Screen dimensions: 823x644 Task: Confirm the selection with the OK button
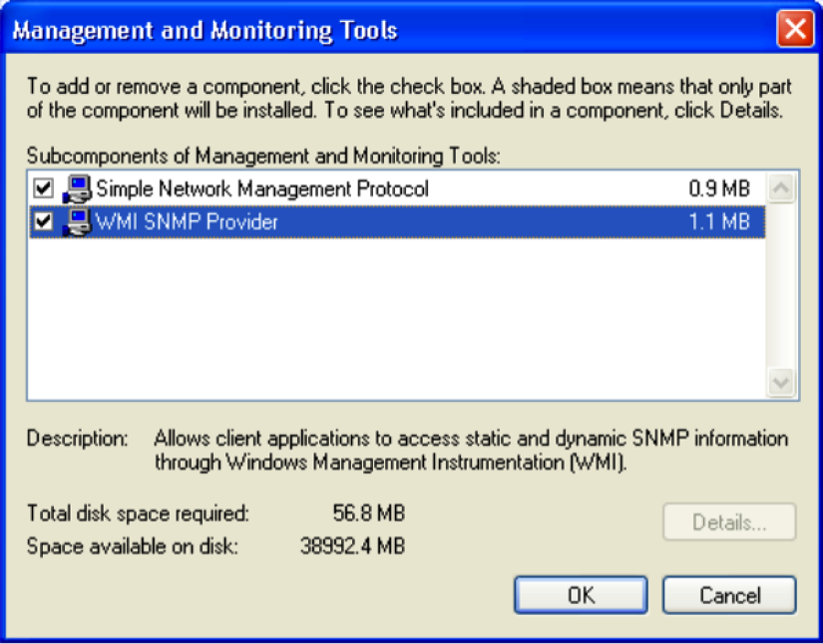click(x=581, y=595)
